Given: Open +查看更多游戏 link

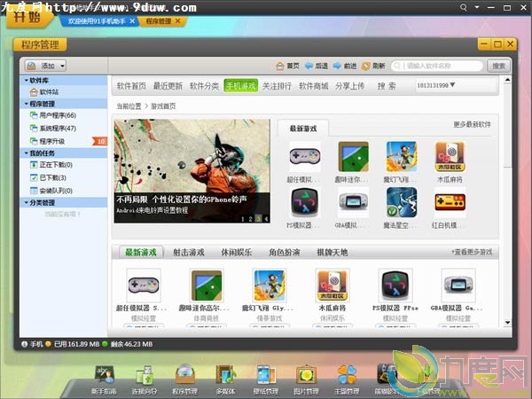Looking at the screenshot, I should click(472, 252).
